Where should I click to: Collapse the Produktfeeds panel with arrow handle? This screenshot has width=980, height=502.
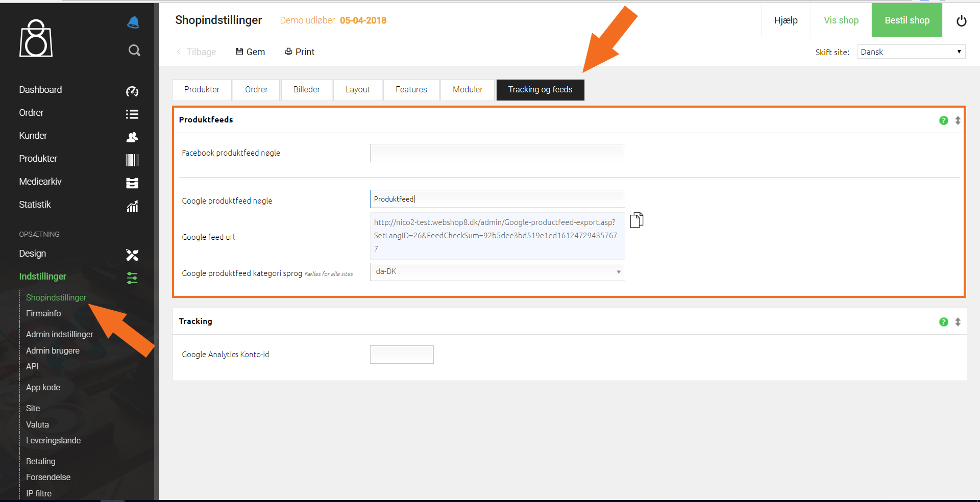pos(958,120)
